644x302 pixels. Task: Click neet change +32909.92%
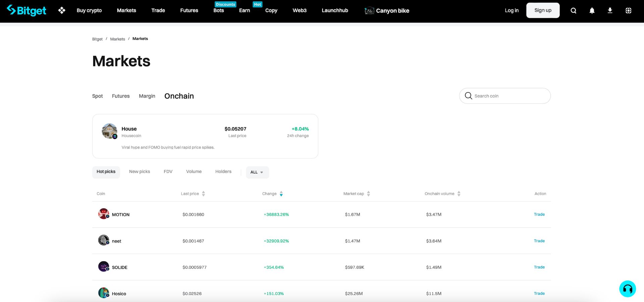point(276,241)
